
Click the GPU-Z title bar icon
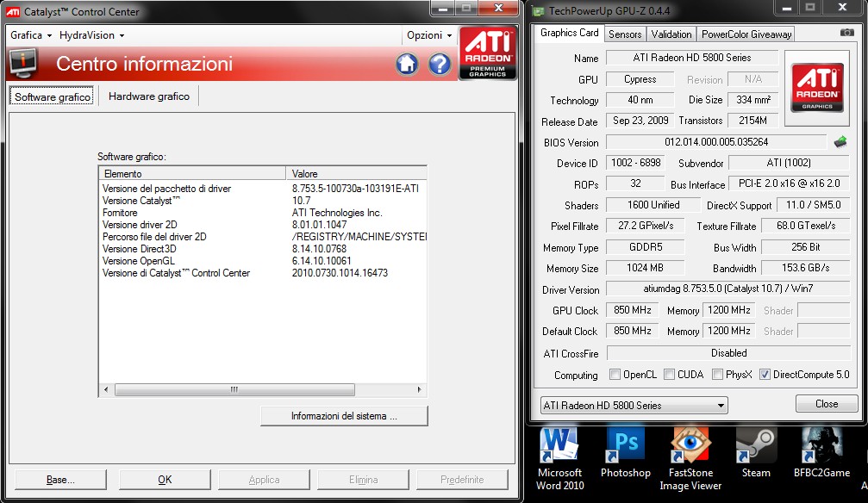pos(538,11)
